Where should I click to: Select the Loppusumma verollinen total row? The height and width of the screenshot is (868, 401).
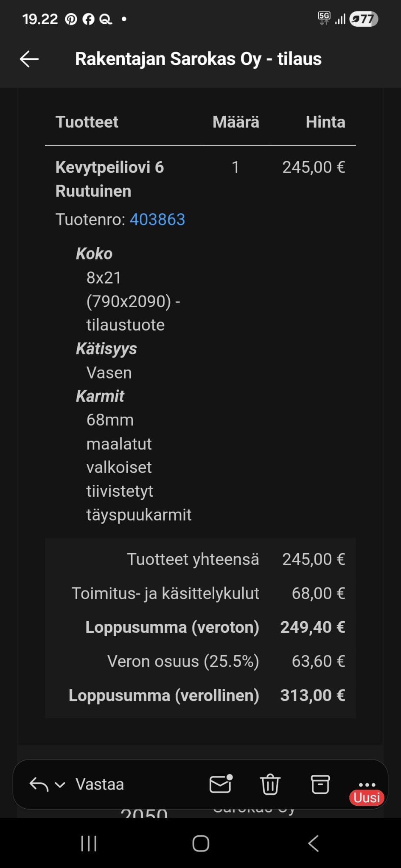click(207, 695)
